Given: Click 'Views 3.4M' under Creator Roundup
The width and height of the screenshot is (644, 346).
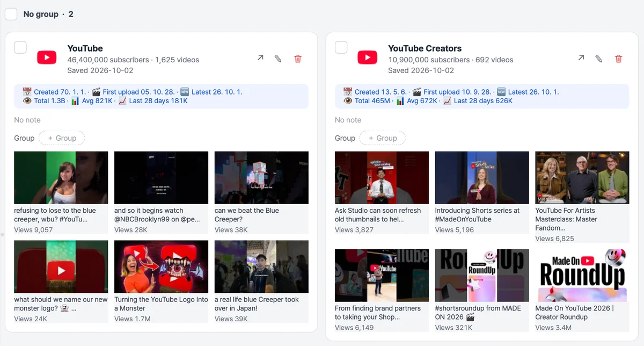Looking at the screenshot, I should click(x=553, y=327).
